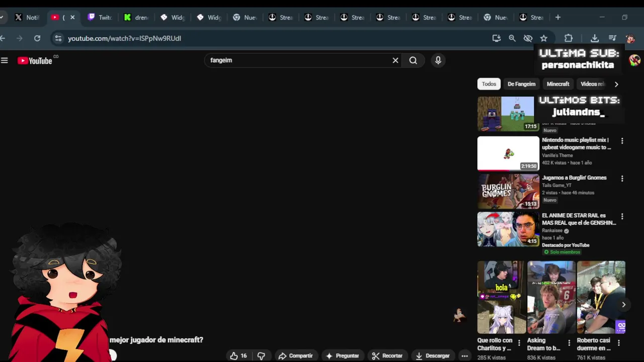Share the video via Compartir
Image resolution: width=644 pixels, height=362 pixels.
pyautogui.click(x=295, y=355)
